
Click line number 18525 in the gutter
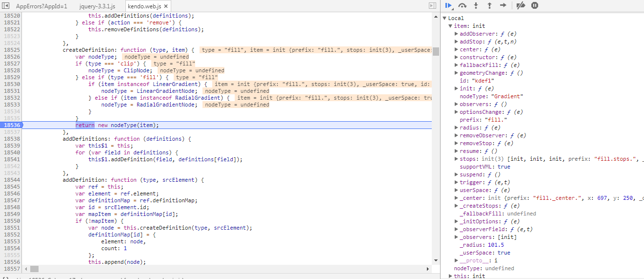point(12,50)
